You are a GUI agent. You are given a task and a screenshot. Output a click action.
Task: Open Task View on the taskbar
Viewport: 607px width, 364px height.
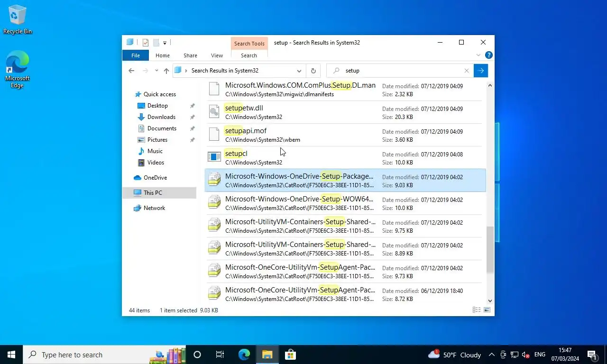tap(220, 355)
